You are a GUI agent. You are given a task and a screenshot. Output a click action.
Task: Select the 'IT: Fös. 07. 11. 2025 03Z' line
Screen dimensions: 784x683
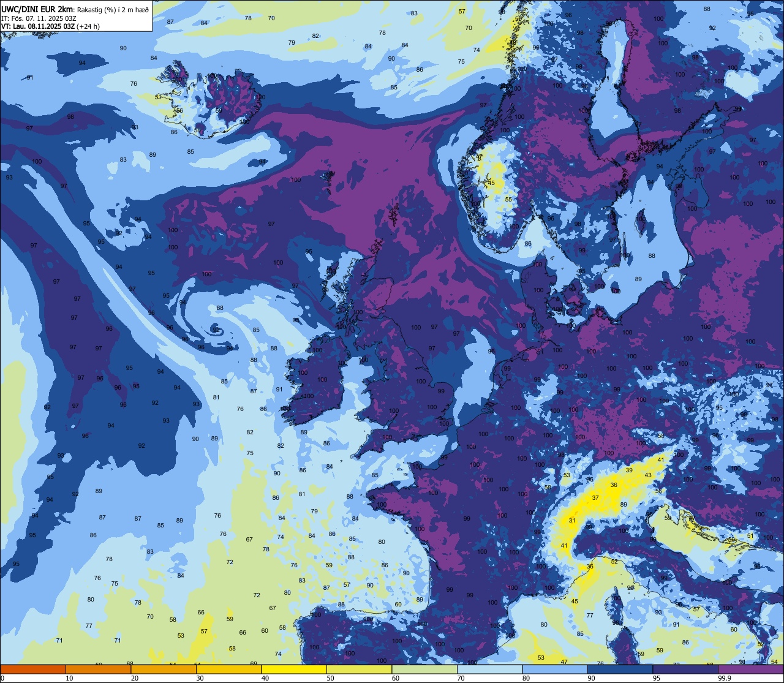coord(39,18)
